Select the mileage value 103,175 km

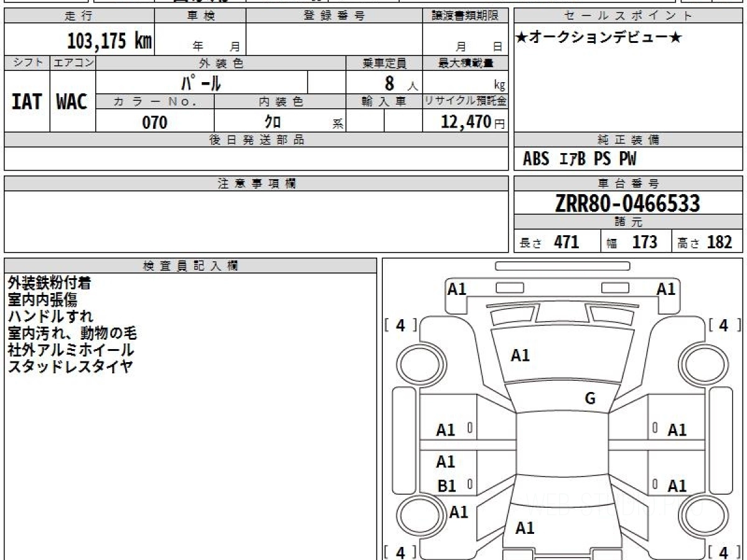(110, 41)
